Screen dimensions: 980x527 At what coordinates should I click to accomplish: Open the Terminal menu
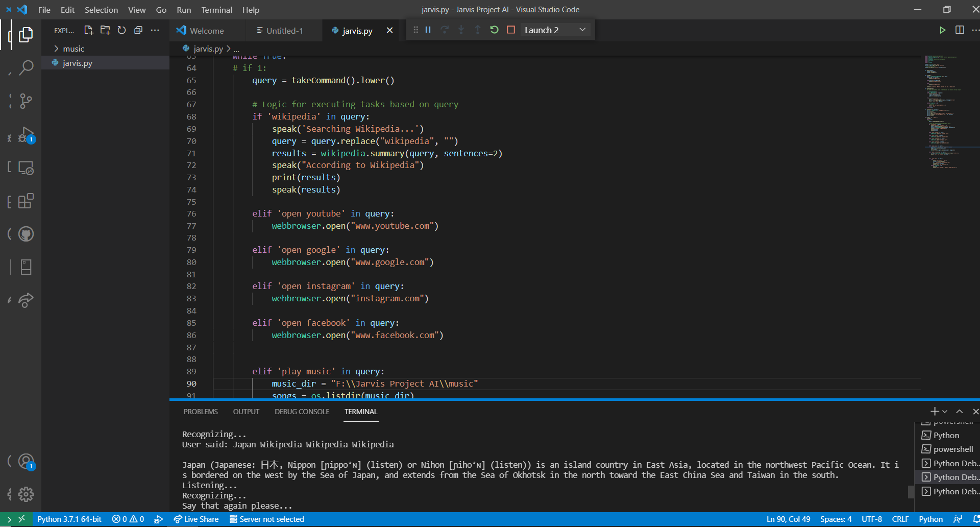click(x=216, y=10)
